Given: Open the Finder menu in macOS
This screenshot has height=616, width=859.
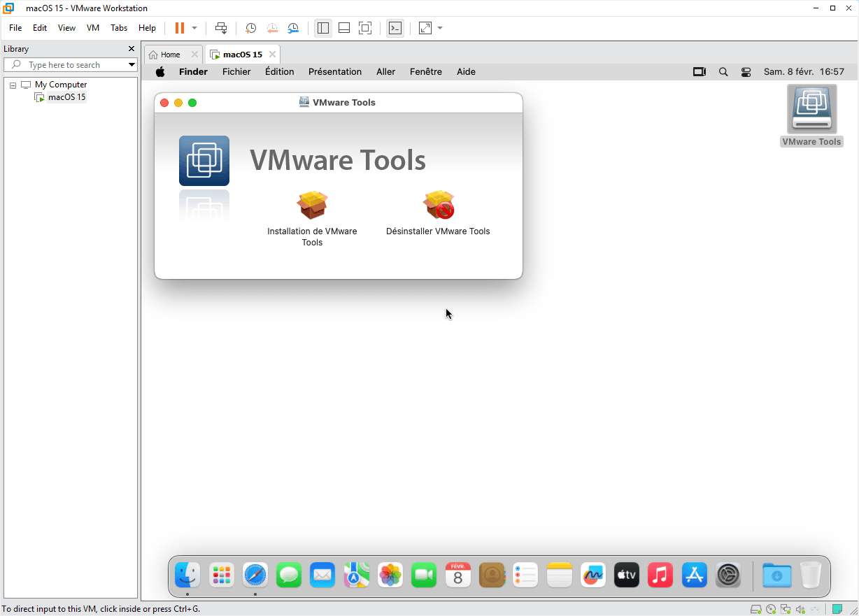Looking at the screenshot, I should click(193, 71).
